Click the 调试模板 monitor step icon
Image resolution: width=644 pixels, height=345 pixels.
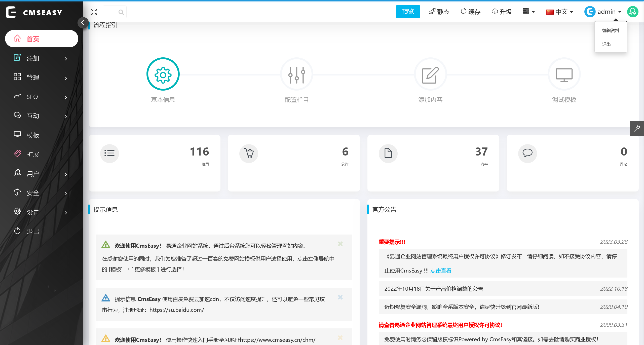point(564,74)
